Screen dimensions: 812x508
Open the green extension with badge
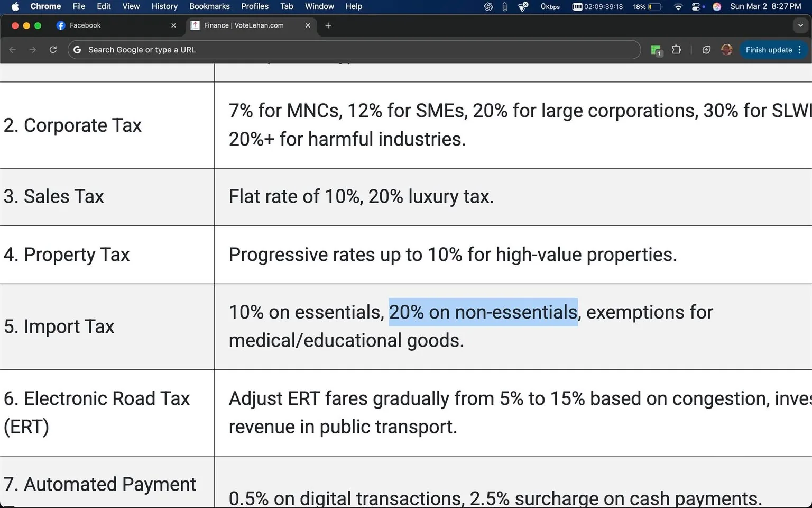(657, 50)
